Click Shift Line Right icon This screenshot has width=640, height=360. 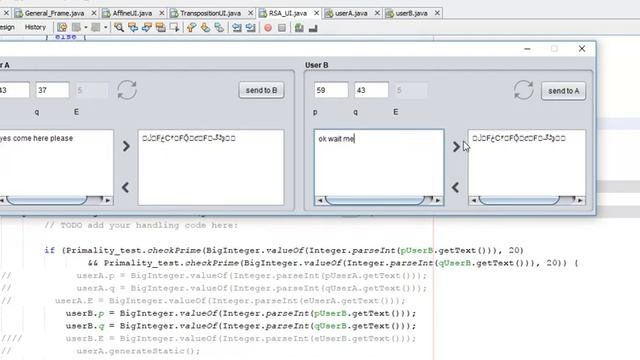(x=251, y=27)
